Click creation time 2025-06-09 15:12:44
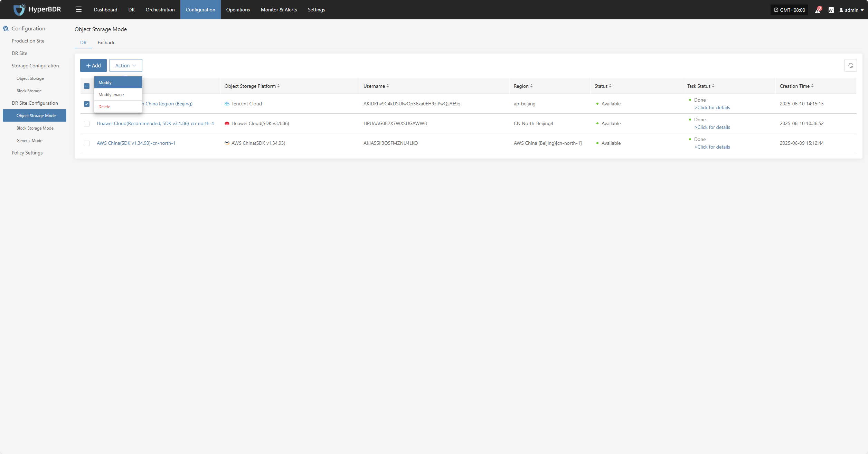 click(802, 143)
